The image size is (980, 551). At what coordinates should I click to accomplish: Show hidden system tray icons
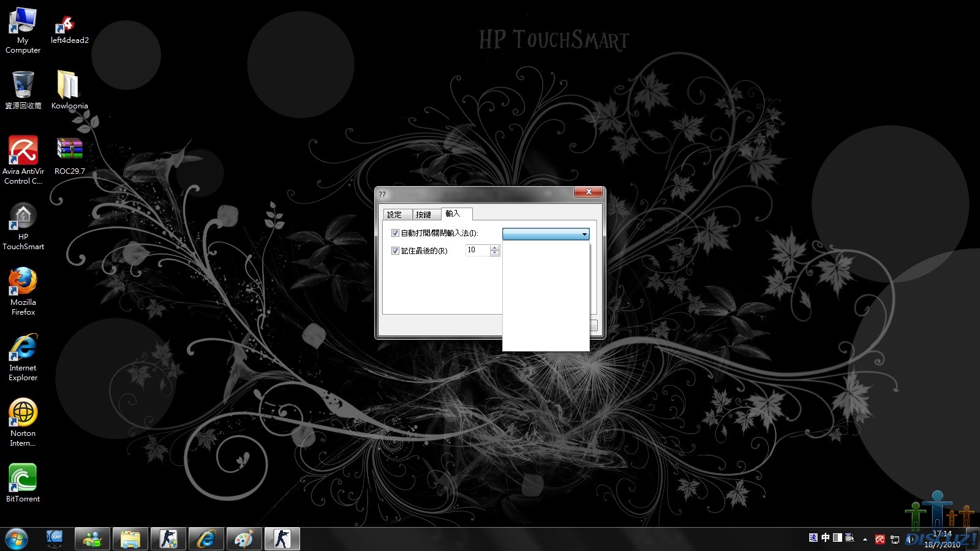865,539
